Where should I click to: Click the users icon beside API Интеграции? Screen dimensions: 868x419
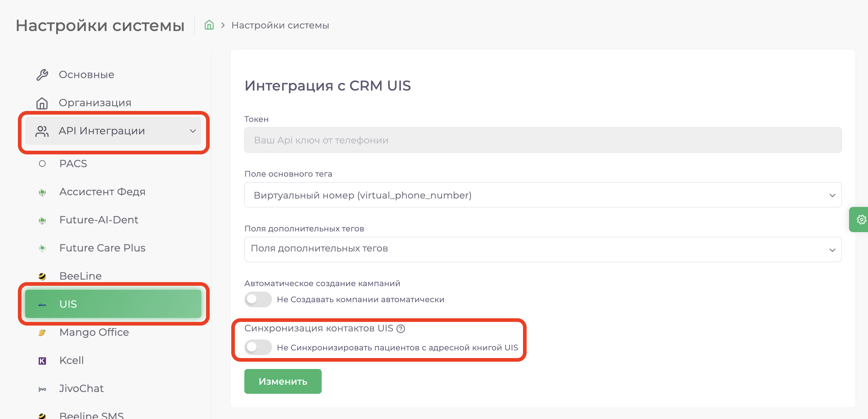click(x=42, y=131)
